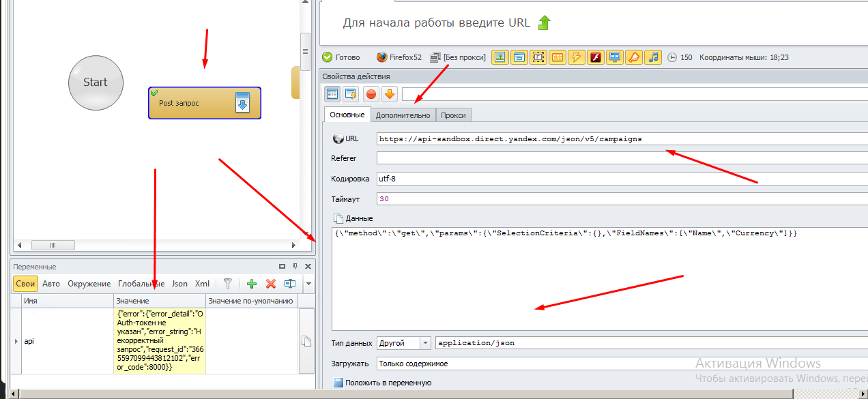This screenshot has width=868, height=399.
Task: Open variables toolbar overflow dropdown arrow
Action: [308, 284]
